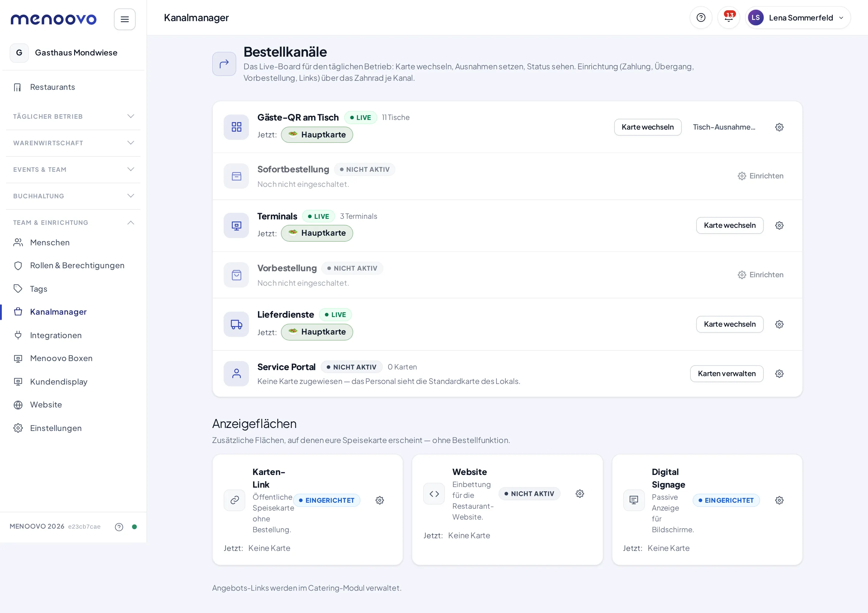
Task: Click the Terminals monitor icon
Action: click(236, 226)
